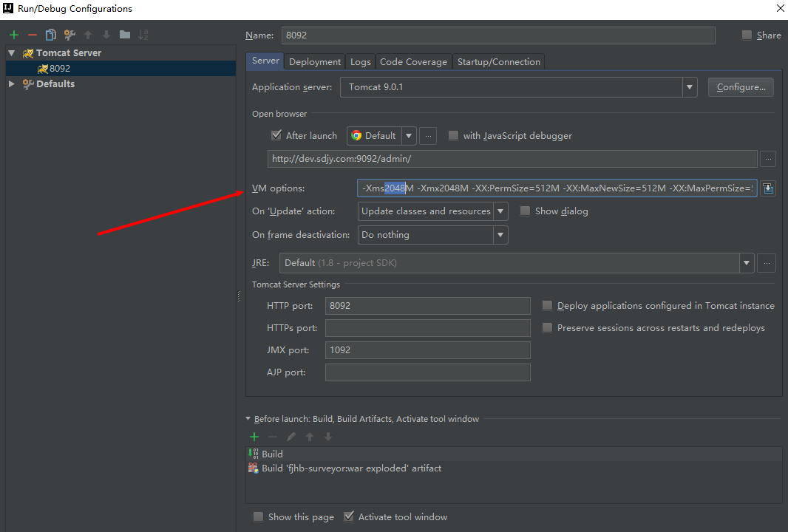The height and width of the screenshot is (532, 788).
Task: Click in the VM options field
Action: click(557, 188)
